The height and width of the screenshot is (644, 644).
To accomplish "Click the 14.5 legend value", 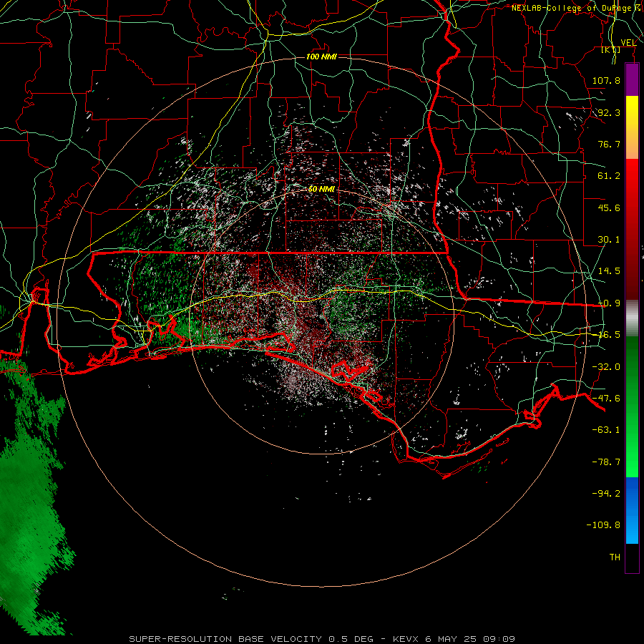I will tap(609, 271).
